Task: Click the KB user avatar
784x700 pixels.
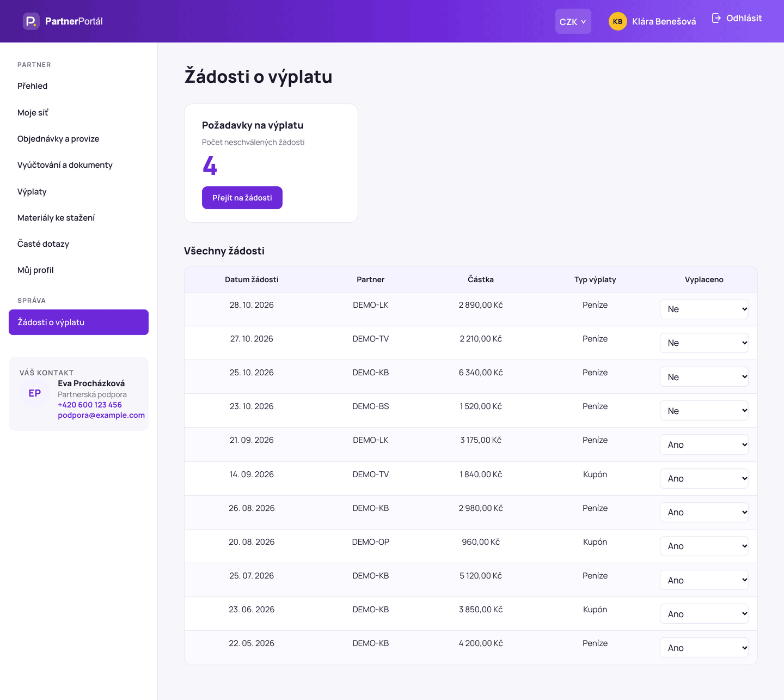Action: point(617,21)
